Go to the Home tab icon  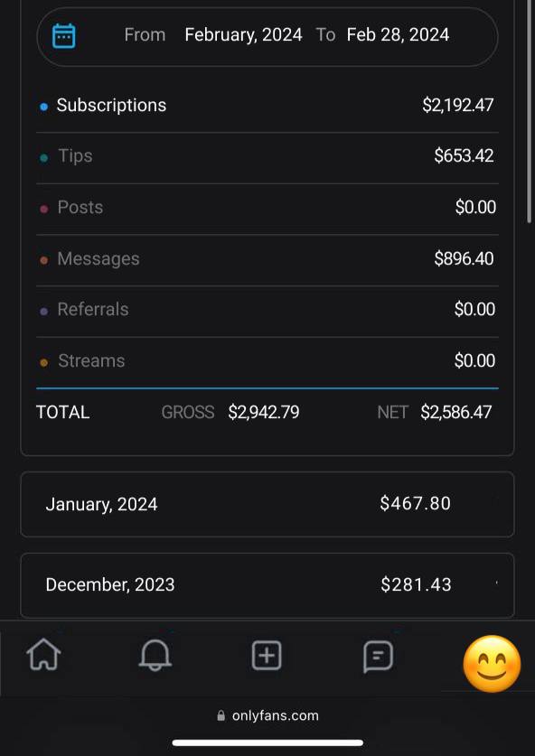click(x=43, y=655)
